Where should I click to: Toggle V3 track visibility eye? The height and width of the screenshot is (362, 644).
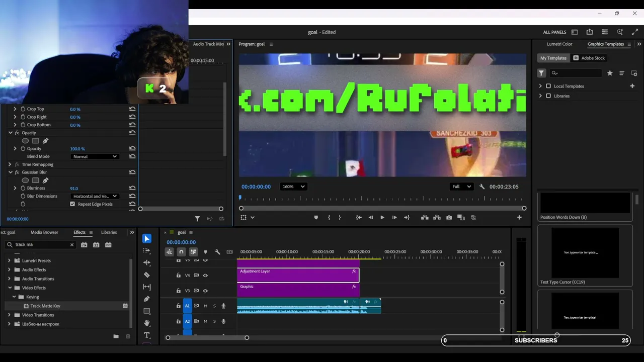[205, 291]
